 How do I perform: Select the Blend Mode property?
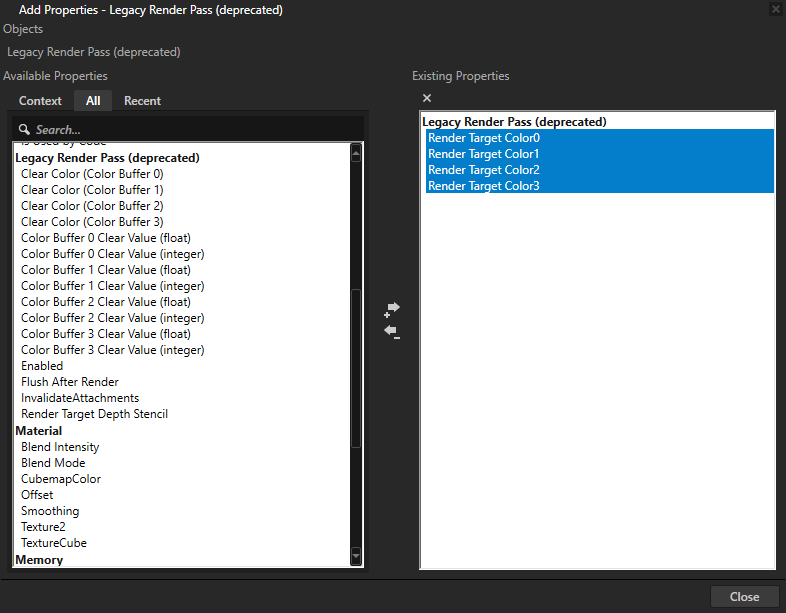53,463
